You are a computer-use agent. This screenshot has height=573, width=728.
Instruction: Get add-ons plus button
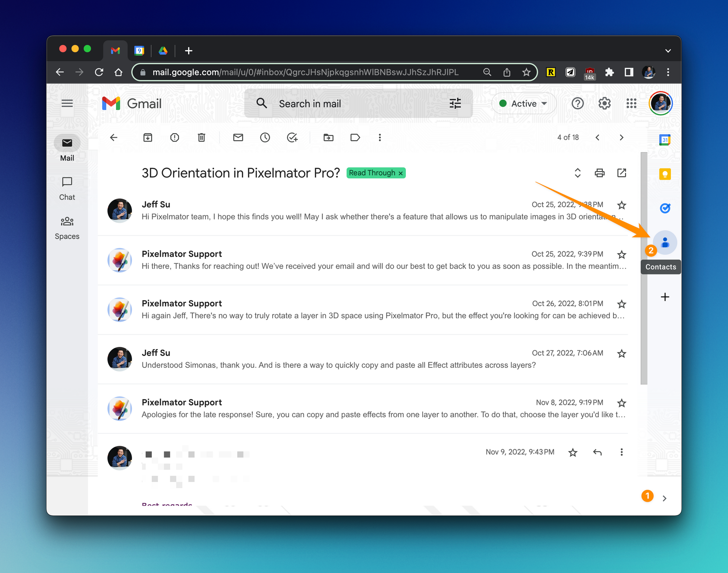[665, 297]
